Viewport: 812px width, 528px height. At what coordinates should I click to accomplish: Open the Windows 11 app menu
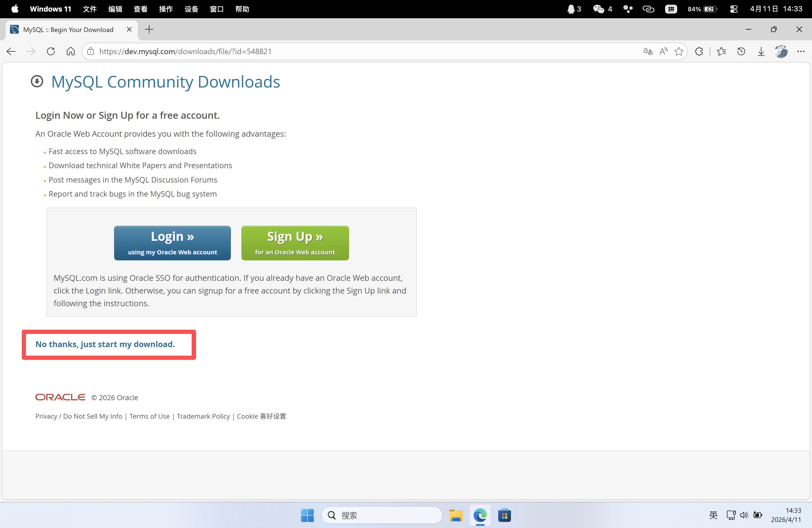click(x=51, y=9)
